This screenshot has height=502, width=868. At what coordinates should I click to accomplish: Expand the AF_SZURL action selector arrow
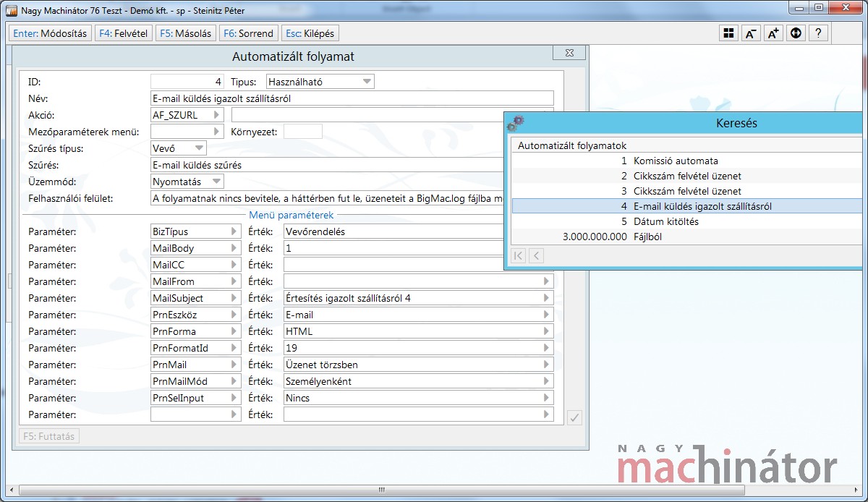tap(216, 115)
